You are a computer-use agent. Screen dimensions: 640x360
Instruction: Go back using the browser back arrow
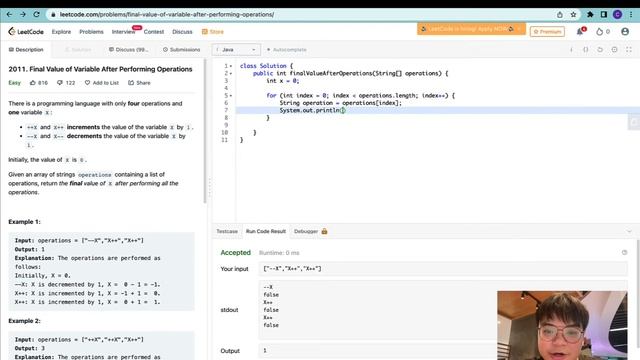point(9,14)
